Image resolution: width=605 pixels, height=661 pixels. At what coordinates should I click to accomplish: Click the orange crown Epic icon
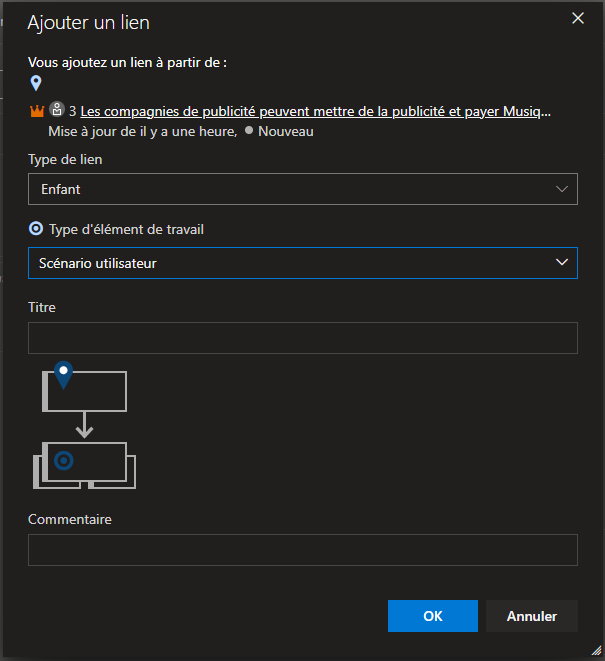[37, 112]
